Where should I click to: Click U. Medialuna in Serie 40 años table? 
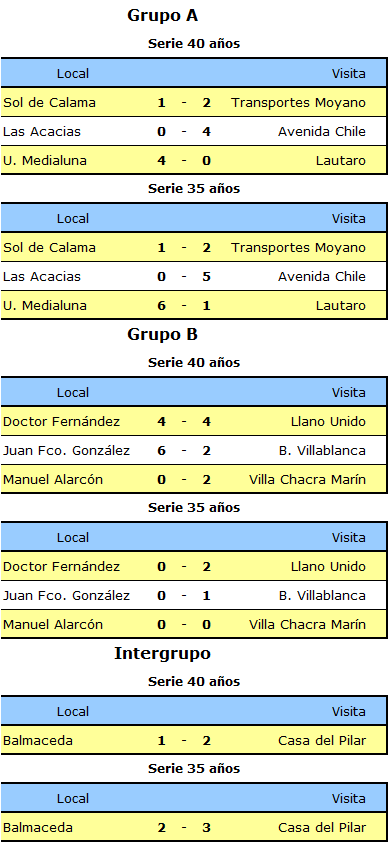click(45, 161)
